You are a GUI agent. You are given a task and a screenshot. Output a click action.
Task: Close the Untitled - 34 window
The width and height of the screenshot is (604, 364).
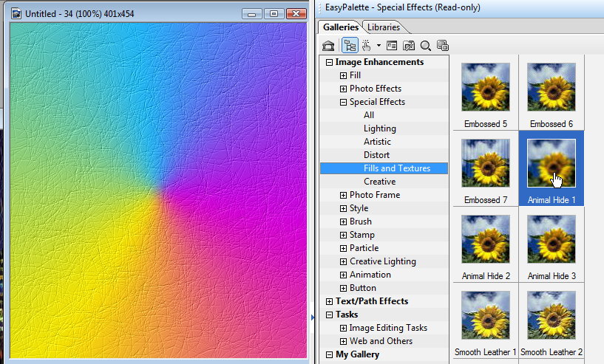tap(296, 14)
